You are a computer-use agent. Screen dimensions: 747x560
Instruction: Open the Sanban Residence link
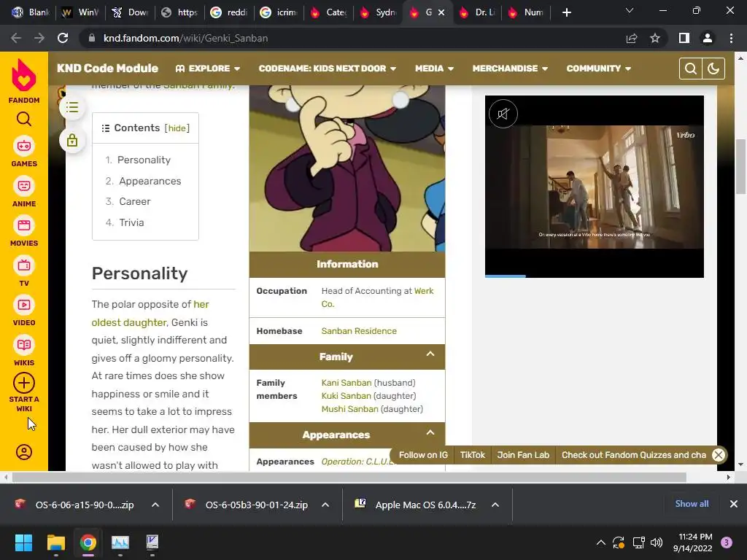point(359,331)
